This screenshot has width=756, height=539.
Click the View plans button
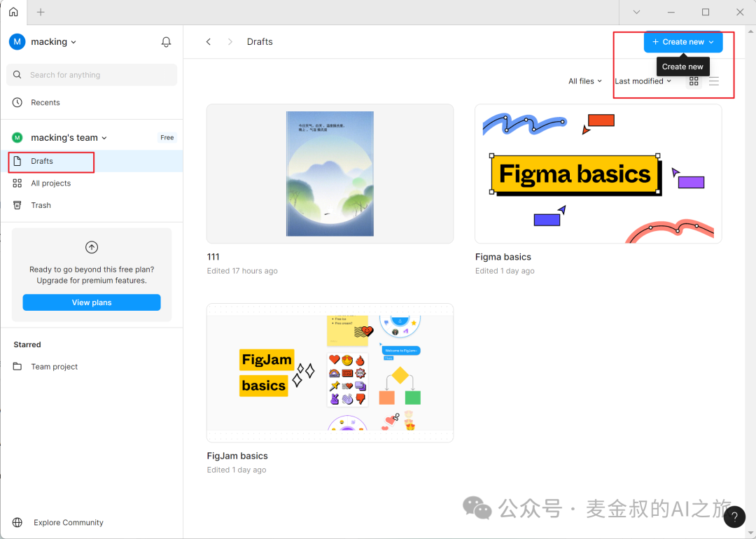point(92,302)
